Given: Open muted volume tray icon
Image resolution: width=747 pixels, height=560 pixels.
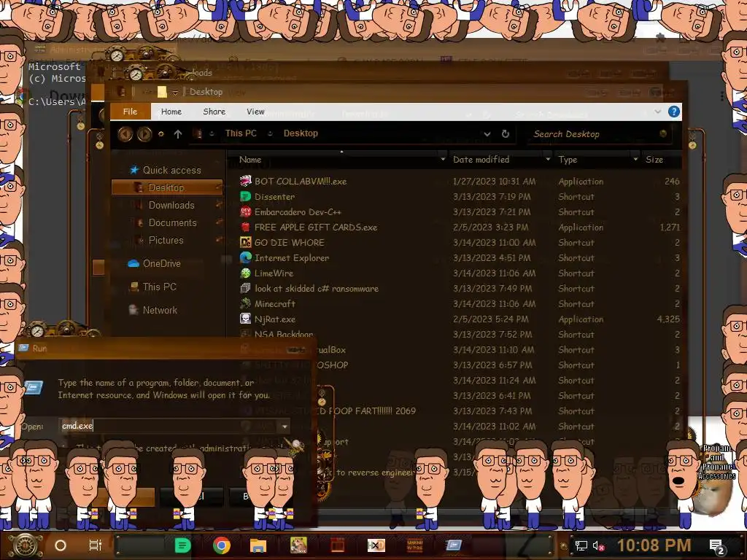Looking at the screenshot, I should click(x=597, y=545).
